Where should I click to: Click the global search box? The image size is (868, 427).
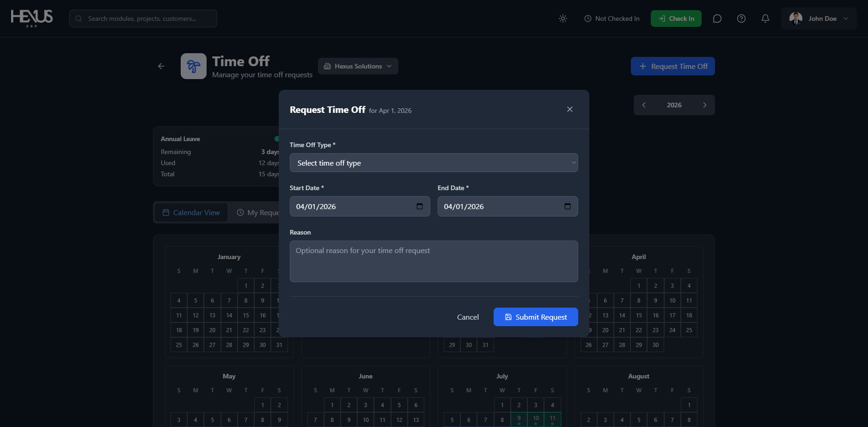coord(143,19)
